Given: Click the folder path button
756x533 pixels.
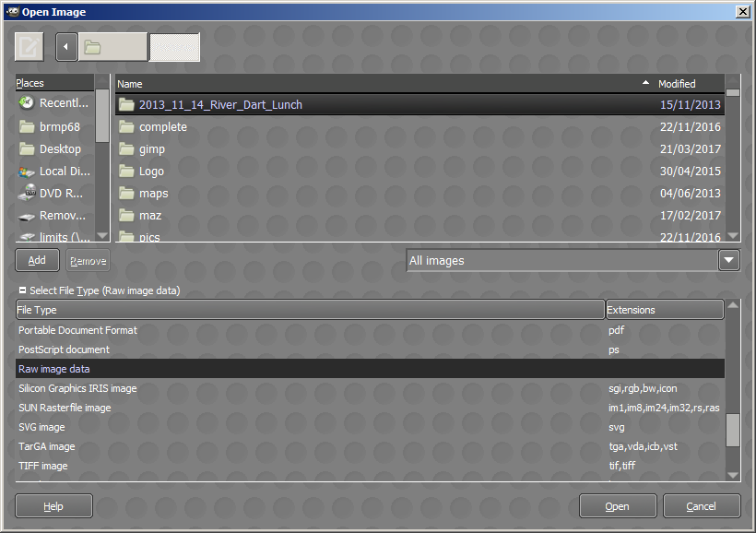Looking at the screenshot, I should click(112, 47).
